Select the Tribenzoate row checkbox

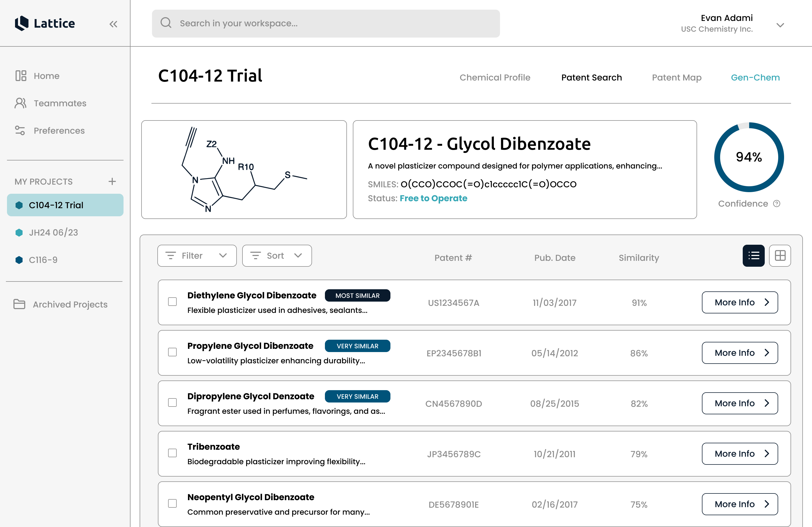(172, 453)
